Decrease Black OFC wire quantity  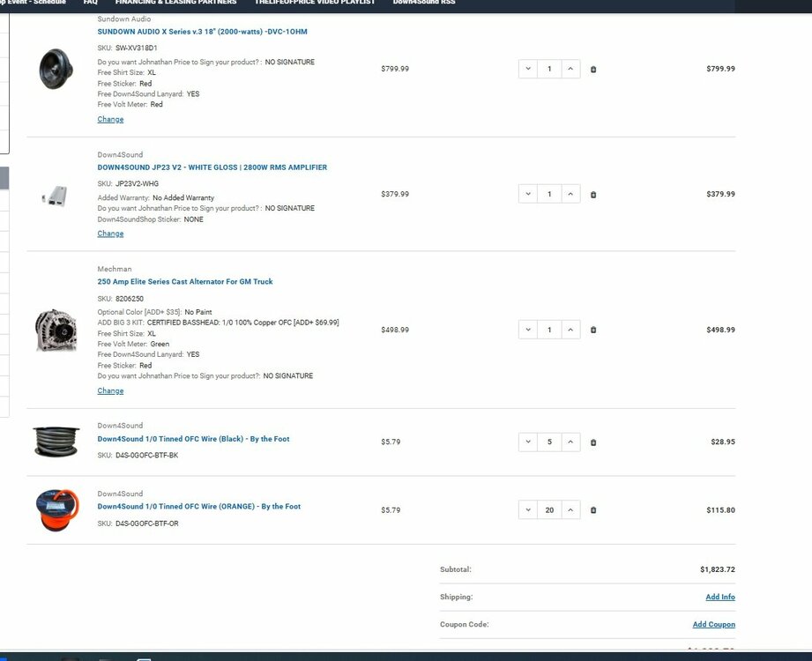coord(528,442)
